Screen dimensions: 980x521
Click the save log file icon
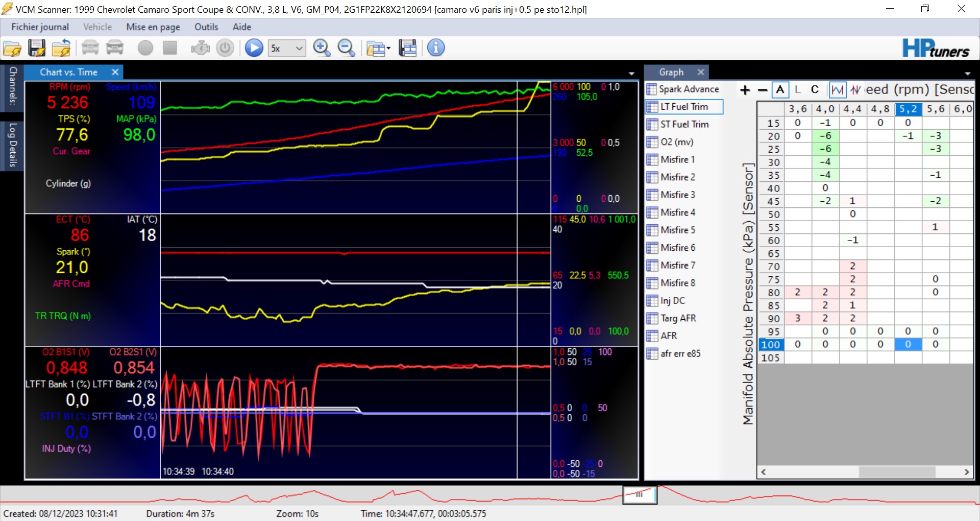(x=37, y=49)
